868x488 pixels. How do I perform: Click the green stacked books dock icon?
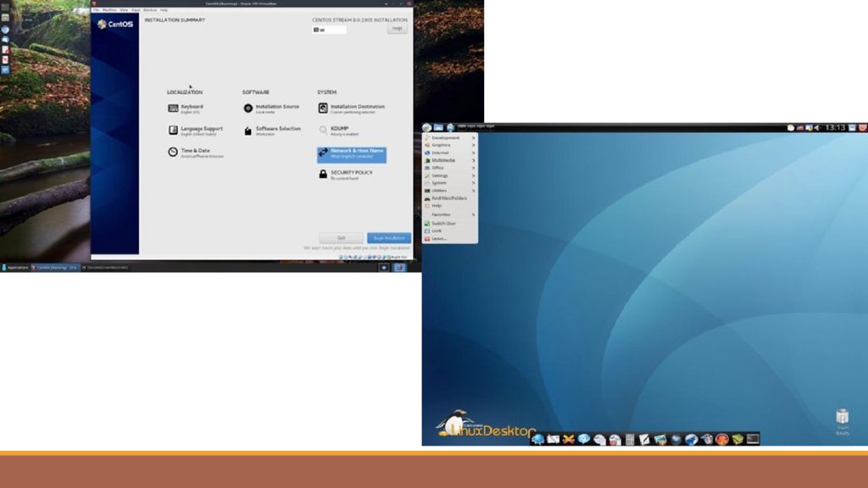[737, 440]
